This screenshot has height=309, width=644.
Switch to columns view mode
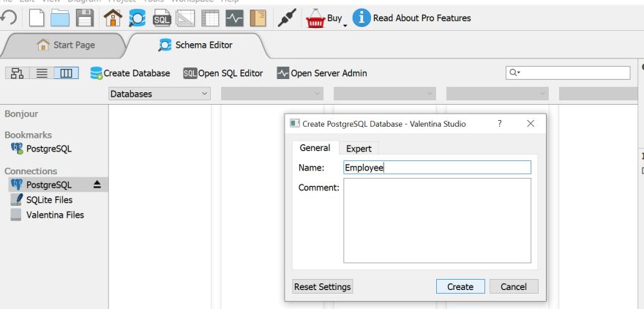coord(66,73)
